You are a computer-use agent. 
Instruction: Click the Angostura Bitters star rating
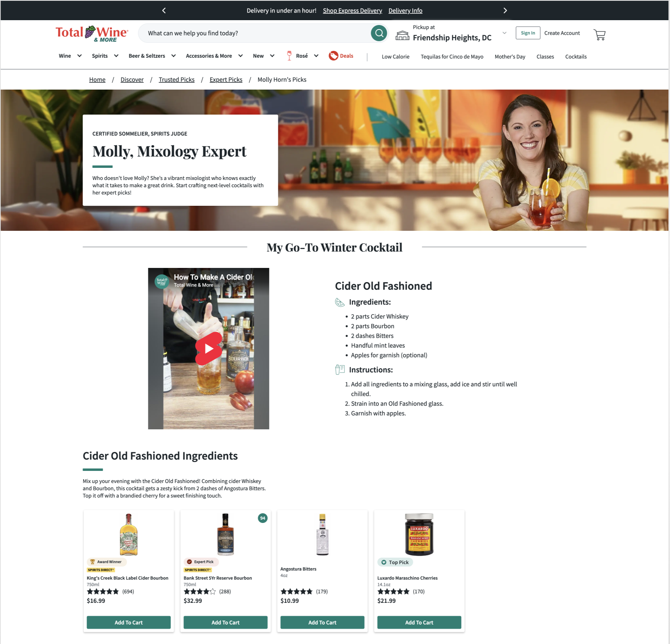(297, 592)
